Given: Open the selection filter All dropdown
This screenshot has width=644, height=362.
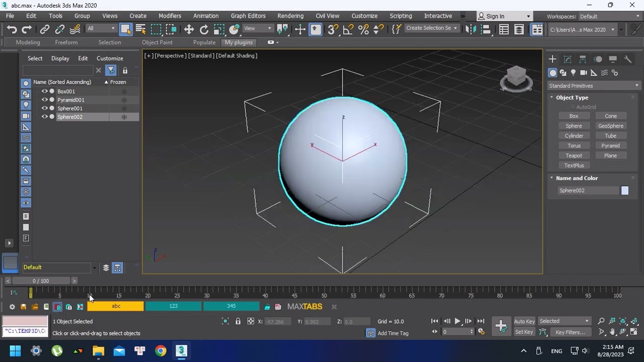Looking at the screenshot, I should tap(101, 29).
